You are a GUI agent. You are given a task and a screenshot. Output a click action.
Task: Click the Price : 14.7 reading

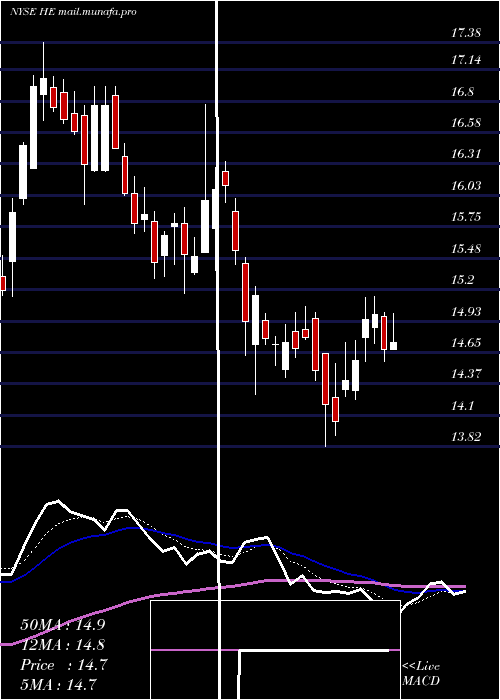[x=63, y=665]
